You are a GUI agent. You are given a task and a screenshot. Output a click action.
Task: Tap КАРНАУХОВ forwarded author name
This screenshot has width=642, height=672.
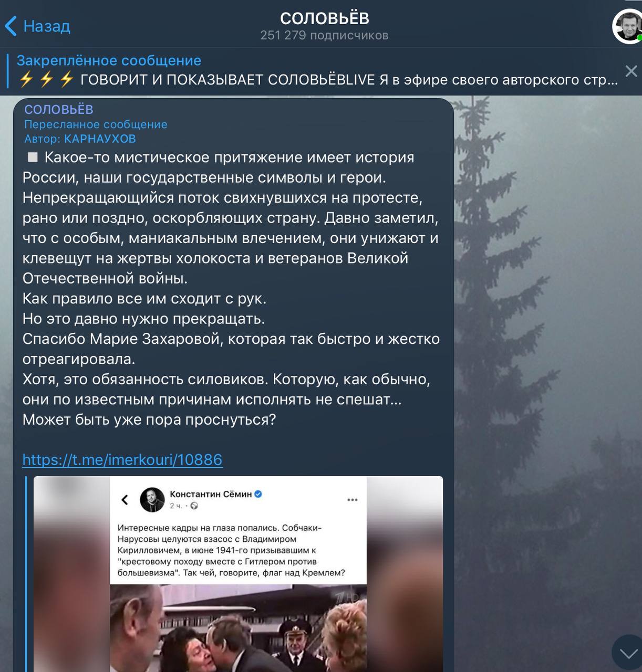point(100,139)
